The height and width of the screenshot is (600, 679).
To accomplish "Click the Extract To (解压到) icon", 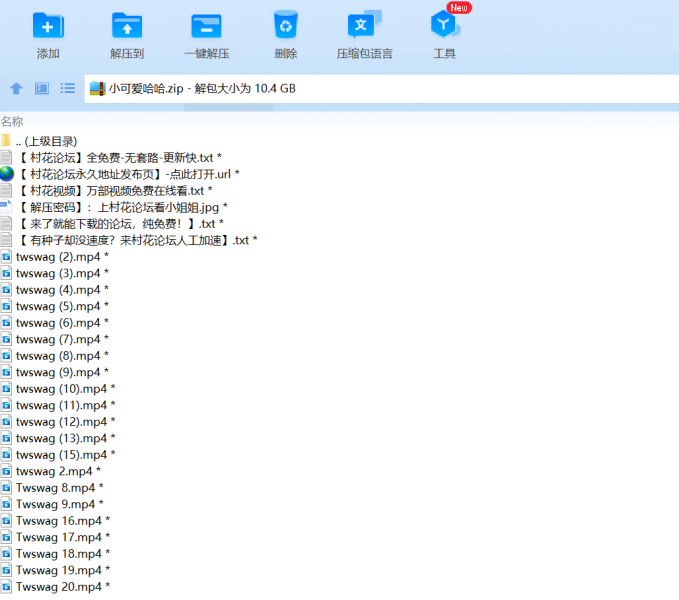I will pos(127,26).
